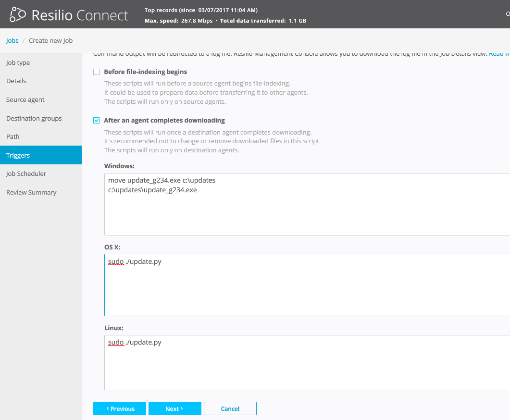Jump to Review Summary step
This screenshot has height=420, width=510.
click(x=31, y=193)
